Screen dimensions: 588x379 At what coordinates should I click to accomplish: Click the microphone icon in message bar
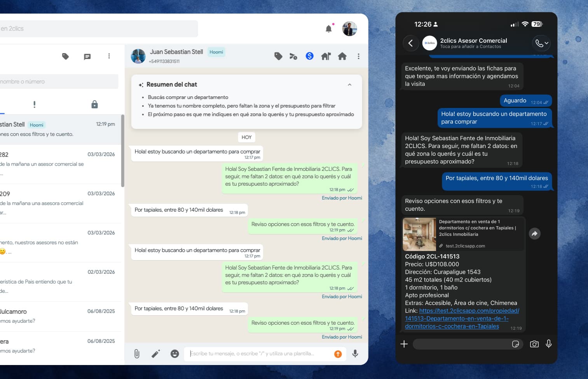coord(355,353)
